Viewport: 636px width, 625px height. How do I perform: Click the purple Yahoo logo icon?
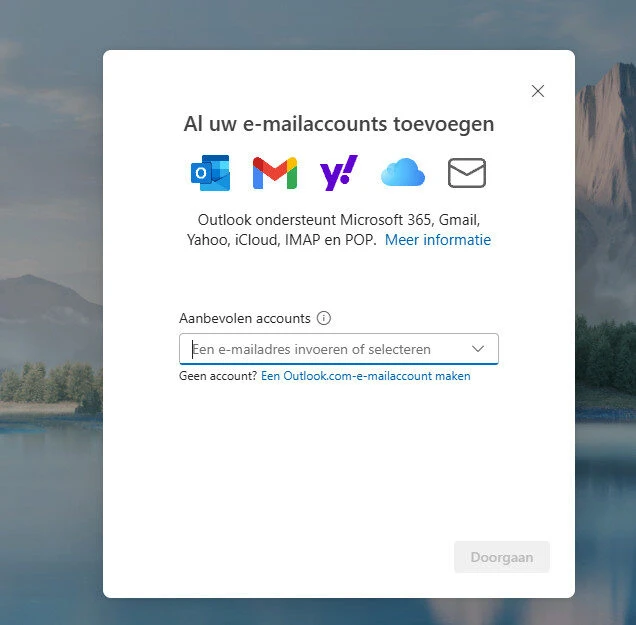coord(338,173)
